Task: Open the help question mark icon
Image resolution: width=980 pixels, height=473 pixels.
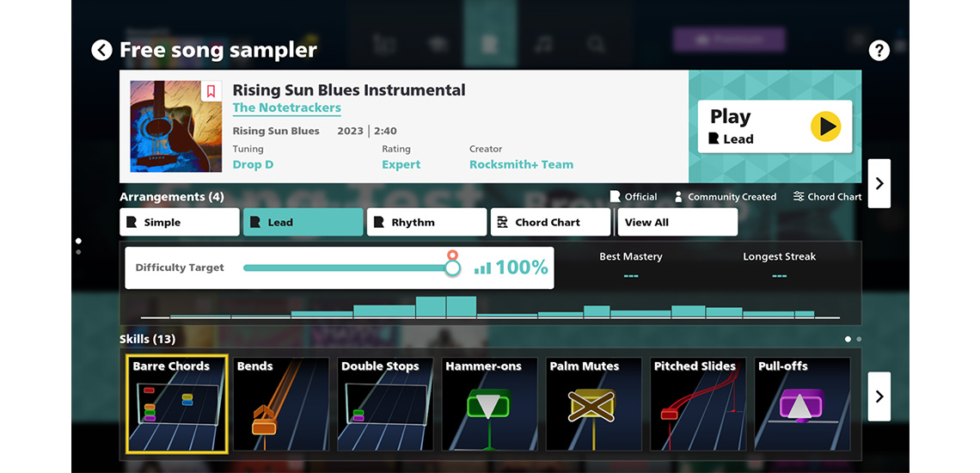Action: click(879, 50)
